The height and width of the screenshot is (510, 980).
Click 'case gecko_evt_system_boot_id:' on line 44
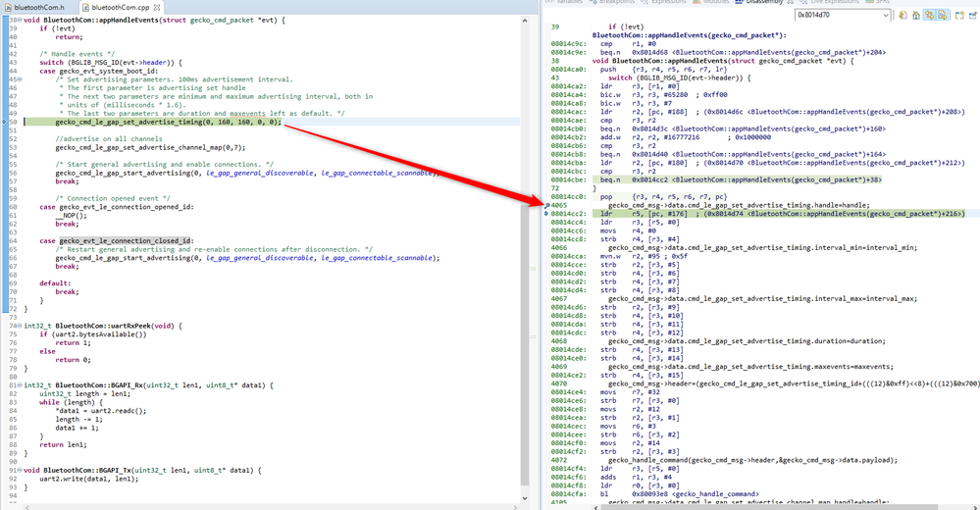[x=99, y=72]
